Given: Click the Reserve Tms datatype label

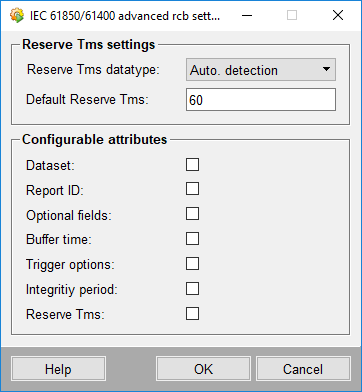Looking at the screenshot, I should pyautogui.click(x=93, y=70).
